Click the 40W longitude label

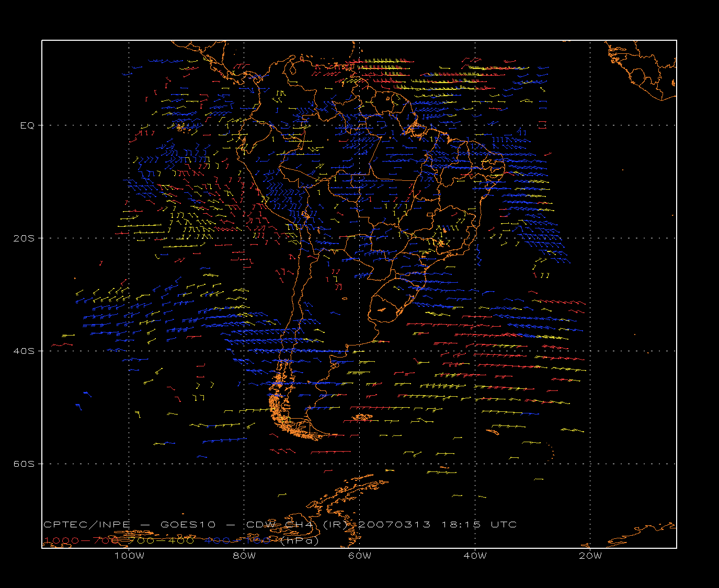coord(475,556)
